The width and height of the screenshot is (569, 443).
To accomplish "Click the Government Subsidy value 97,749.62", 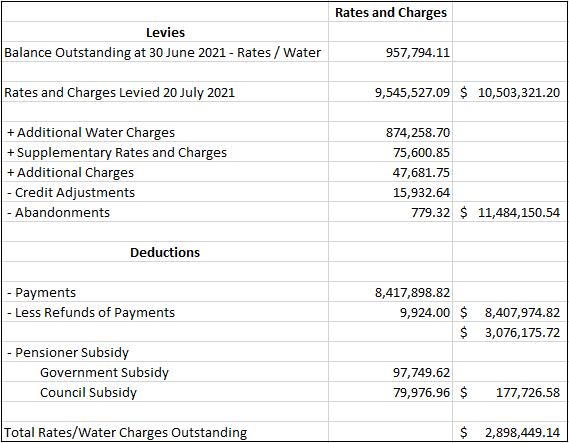I will (421, 373).
